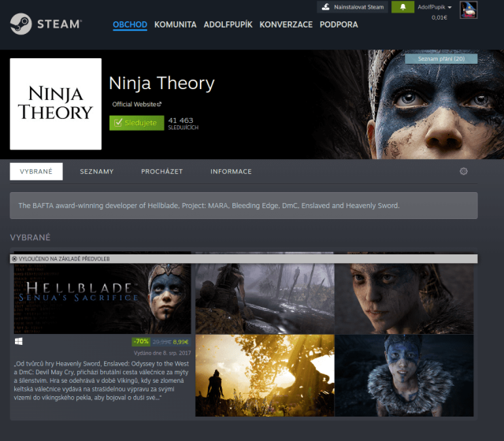Click the excluded-by-preferences circle-x icon
The image size is (504, 441).
click(14, 259)
